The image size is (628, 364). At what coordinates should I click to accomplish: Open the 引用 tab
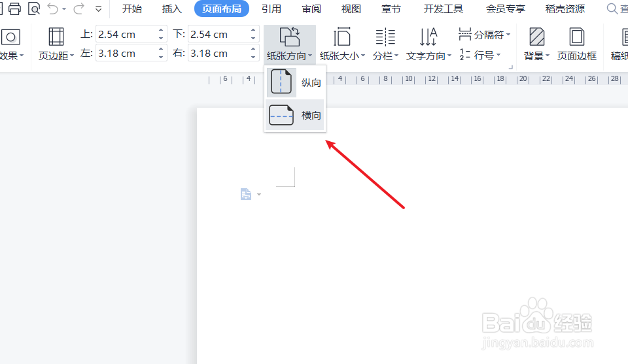[271, 8]
